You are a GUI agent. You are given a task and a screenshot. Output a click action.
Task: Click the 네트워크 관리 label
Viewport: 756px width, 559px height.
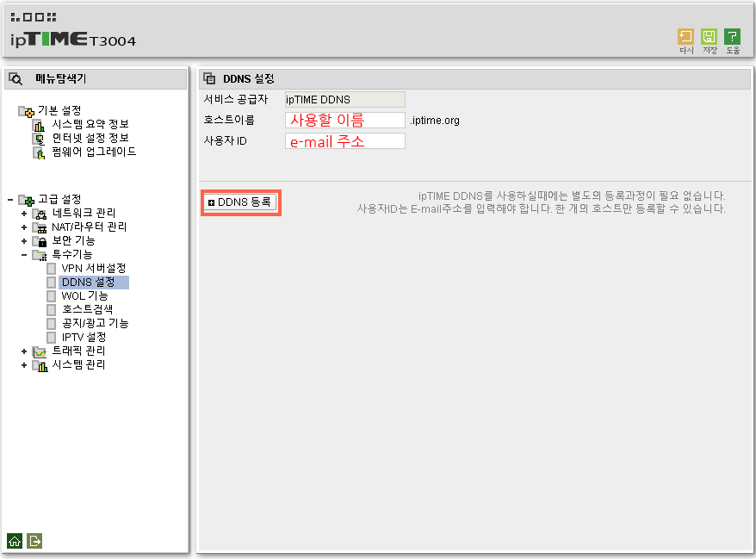(x=84, y=214)
